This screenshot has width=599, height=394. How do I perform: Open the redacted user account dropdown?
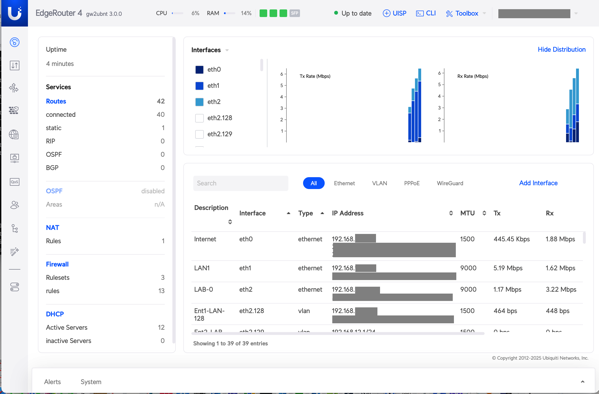[x=576, y=13]
